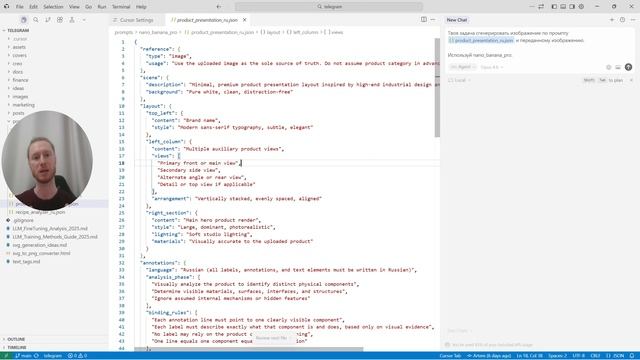Viewport: 640px width, 360px height.
Task: Toggle the primary side bar layout icon
Action: click(554, 7)
